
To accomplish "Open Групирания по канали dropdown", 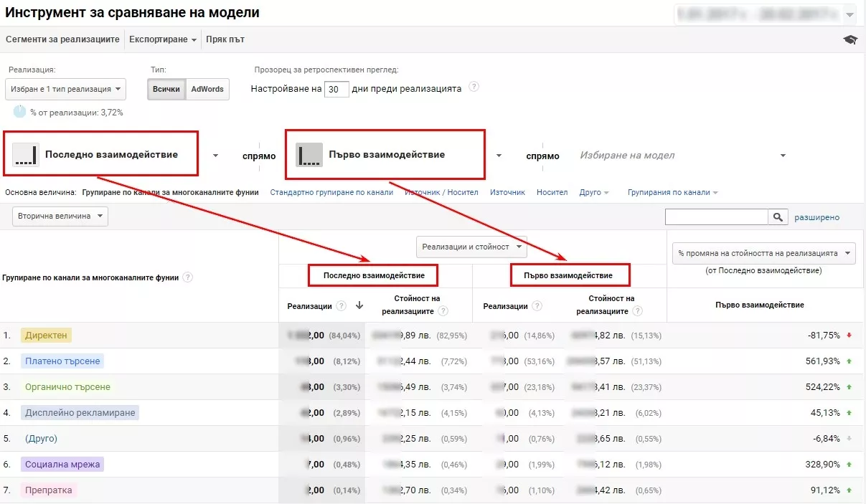I will pos(672,192).
